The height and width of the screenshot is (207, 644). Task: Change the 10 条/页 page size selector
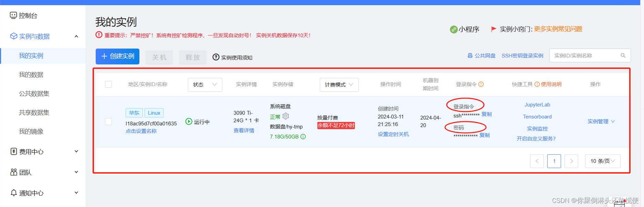(x=602, y=161)
